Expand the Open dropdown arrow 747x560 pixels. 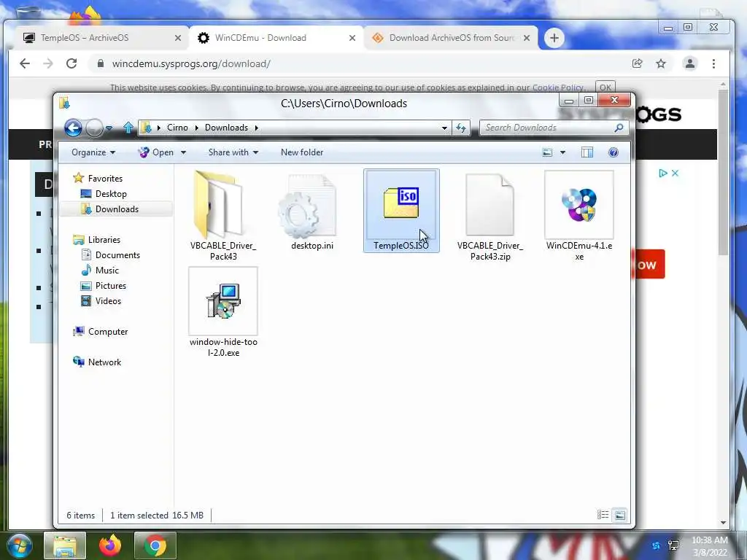183,152
